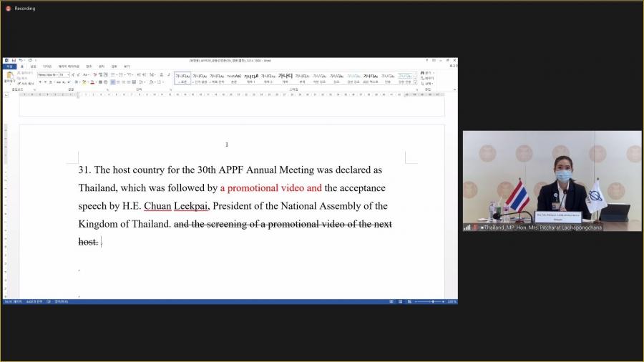Click the Find binoculars icon in the ribbon
Viewport: 644px width, 362px height.
(x=422, y=73)
